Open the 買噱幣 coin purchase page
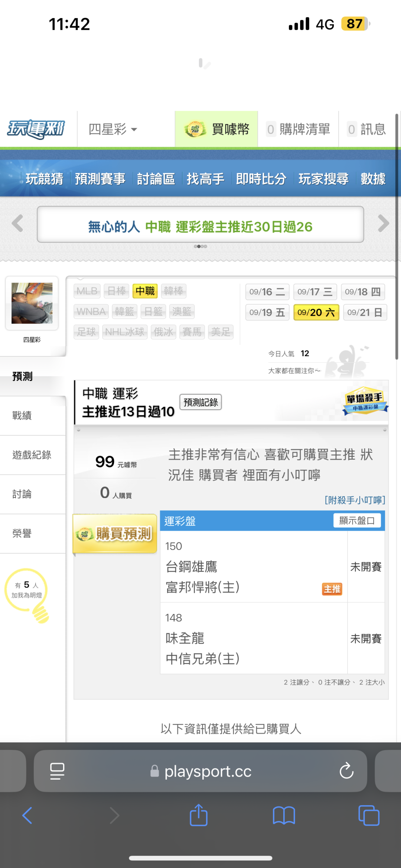Viewport: 401px width, 868px height. (x=216, y=129)
